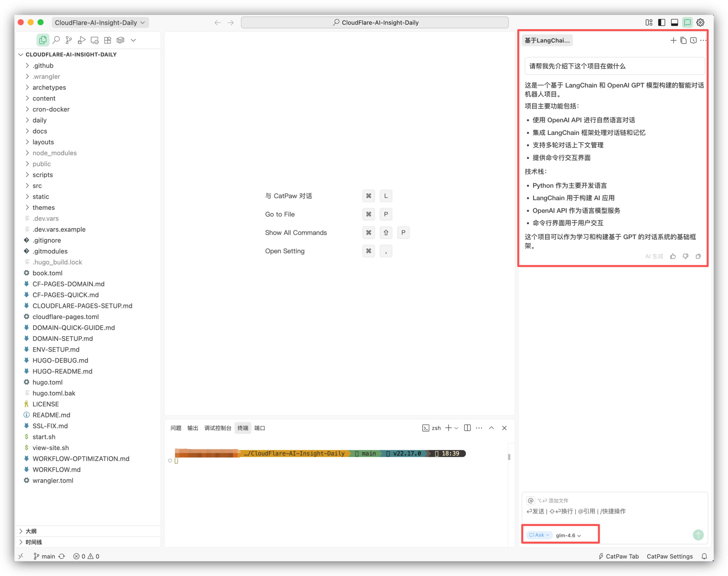
Task: Toggle the CatPaw chat panel
Action: (x=687, y=23)
